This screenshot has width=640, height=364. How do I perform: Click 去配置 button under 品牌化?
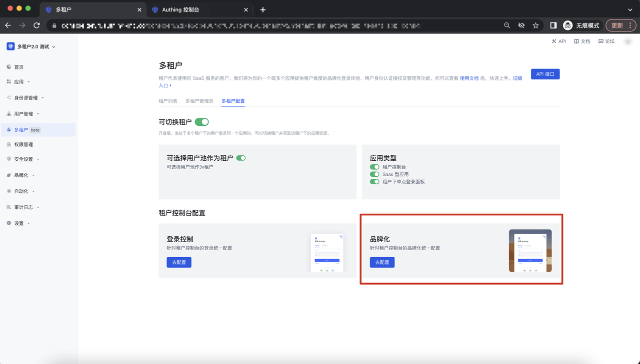point(382,262)
